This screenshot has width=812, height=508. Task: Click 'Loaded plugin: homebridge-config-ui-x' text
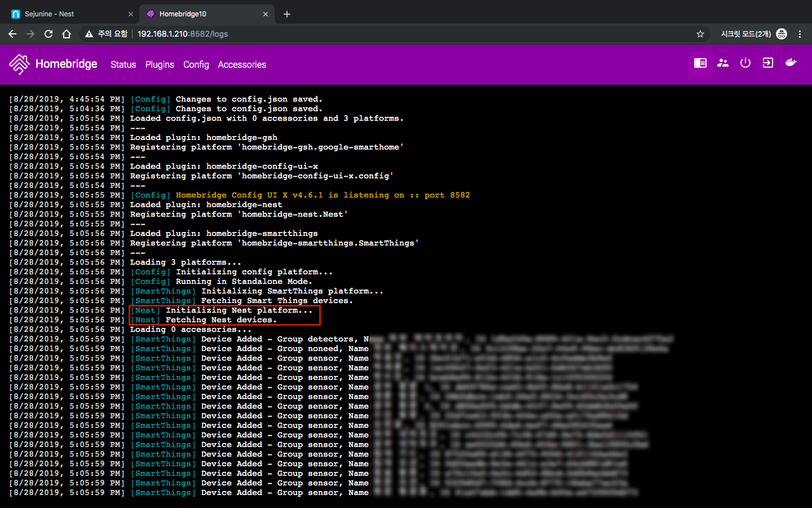(x=224, y=167)
